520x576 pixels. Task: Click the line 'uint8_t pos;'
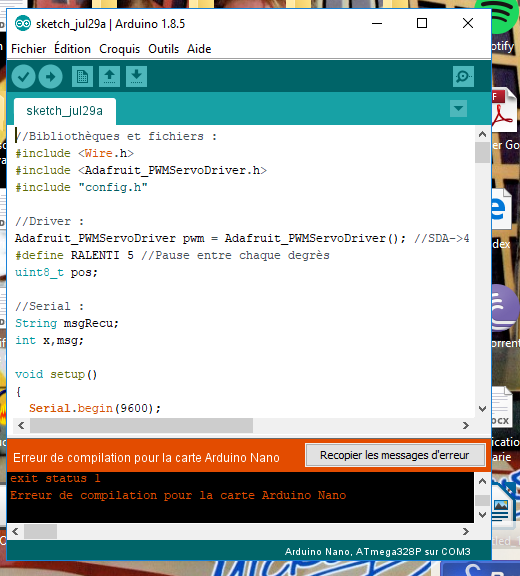[57, 273]
